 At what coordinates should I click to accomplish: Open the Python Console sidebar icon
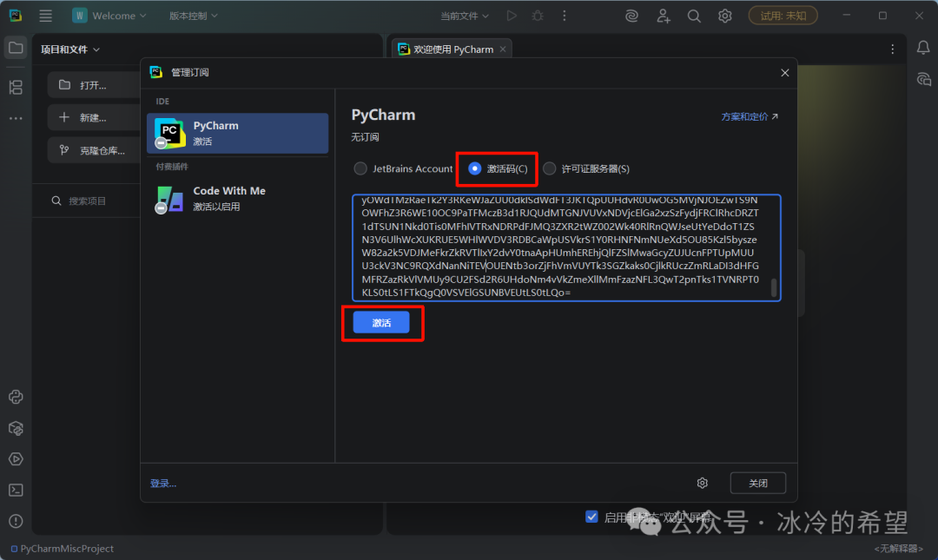coord(16,398)
